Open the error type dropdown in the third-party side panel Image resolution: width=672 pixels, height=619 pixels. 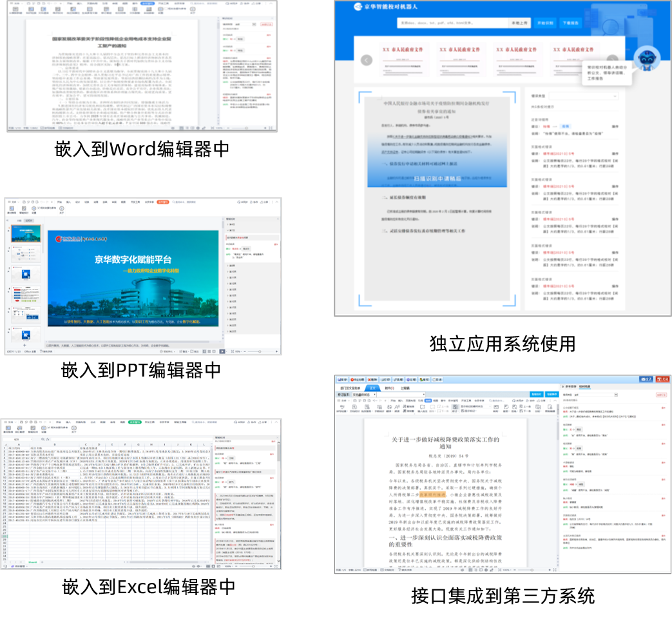tap(596, 395)
